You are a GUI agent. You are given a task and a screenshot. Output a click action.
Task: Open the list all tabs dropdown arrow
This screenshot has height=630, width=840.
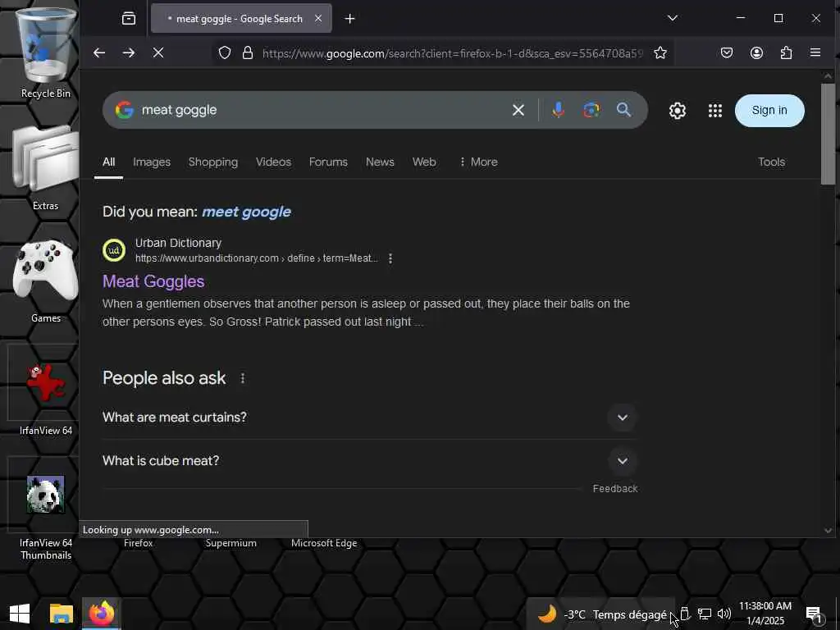click(x=673, y=18)
